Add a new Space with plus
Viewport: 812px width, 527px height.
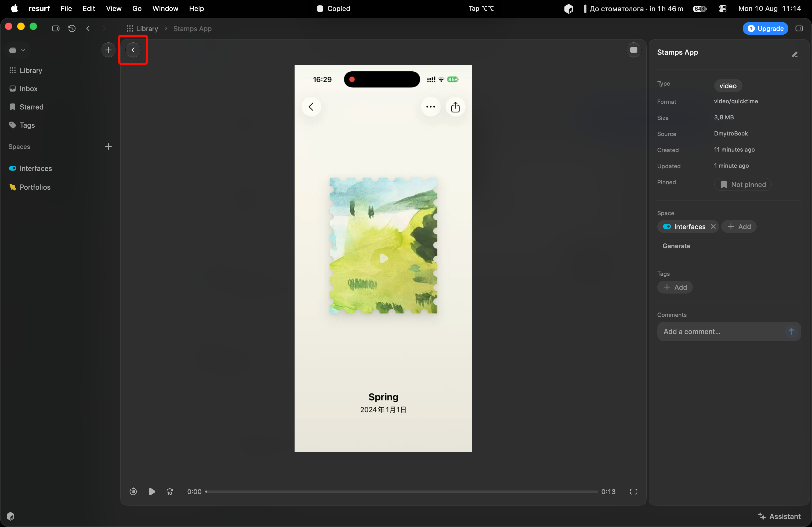(108, 147)
